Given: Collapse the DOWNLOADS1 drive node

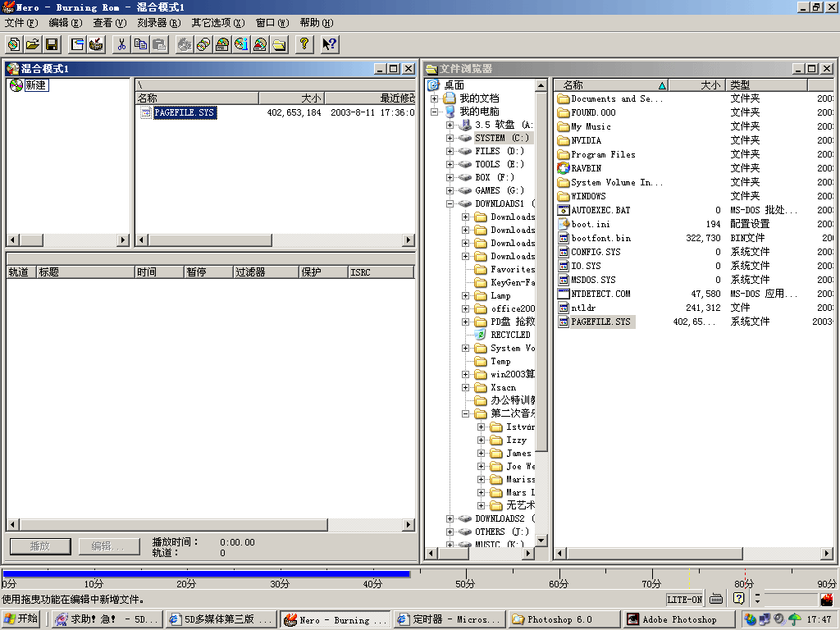Looking at the screenshot, I should (x=450, y=203).
